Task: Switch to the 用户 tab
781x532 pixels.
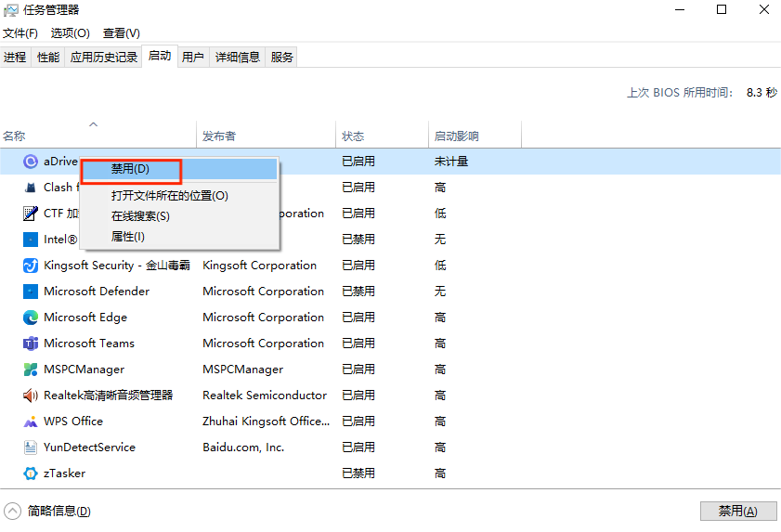Action: pos(193,58)
